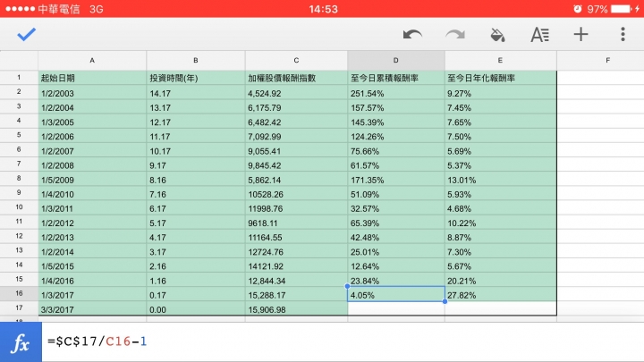644x362 pixels.
Task: Click date cell 1/5/2009
Action: 92,180
